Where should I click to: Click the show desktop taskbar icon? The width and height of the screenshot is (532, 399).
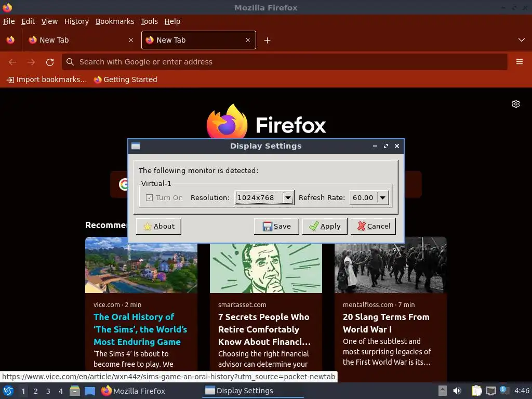(89, 391)
